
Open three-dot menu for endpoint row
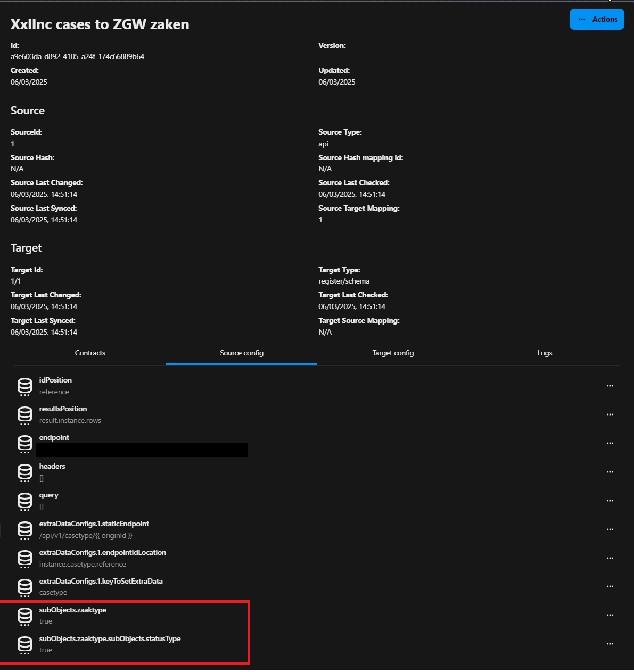pos(610,443)
